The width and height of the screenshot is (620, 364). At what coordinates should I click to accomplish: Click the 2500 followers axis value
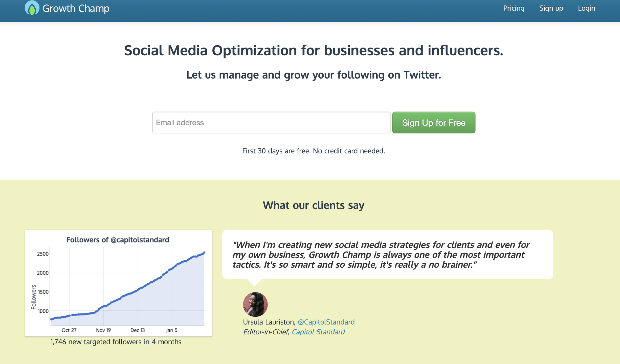43,254
